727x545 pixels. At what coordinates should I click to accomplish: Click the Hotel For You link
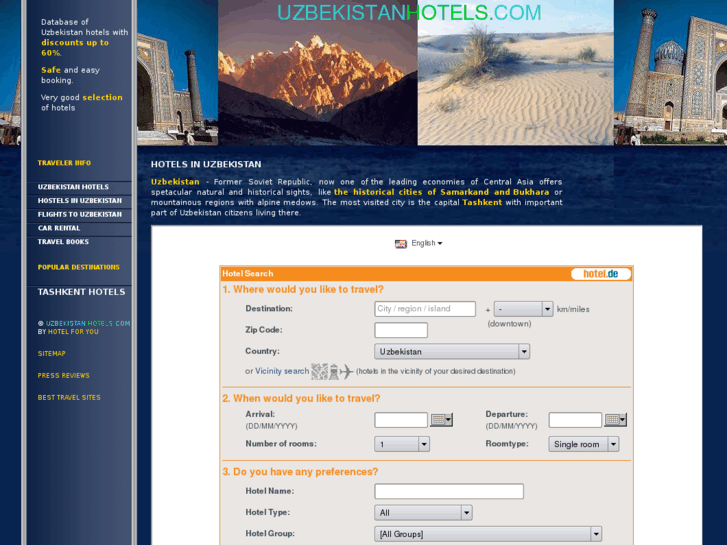73,332
